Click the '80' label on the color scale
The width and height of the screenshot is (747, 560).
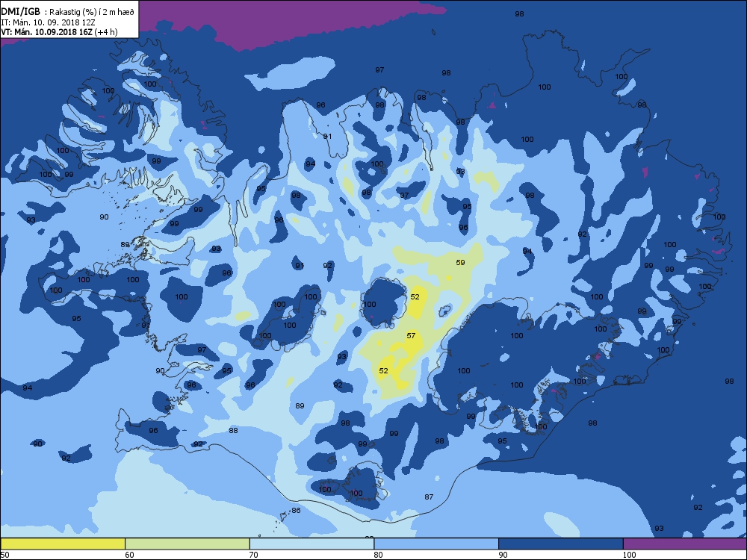coord(378,555)
